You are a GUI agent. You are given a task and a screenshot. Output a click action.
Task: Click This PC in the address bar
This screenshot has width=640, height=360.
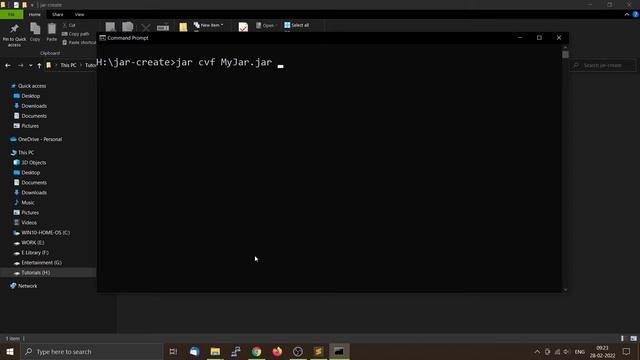[x=68, y=65]
